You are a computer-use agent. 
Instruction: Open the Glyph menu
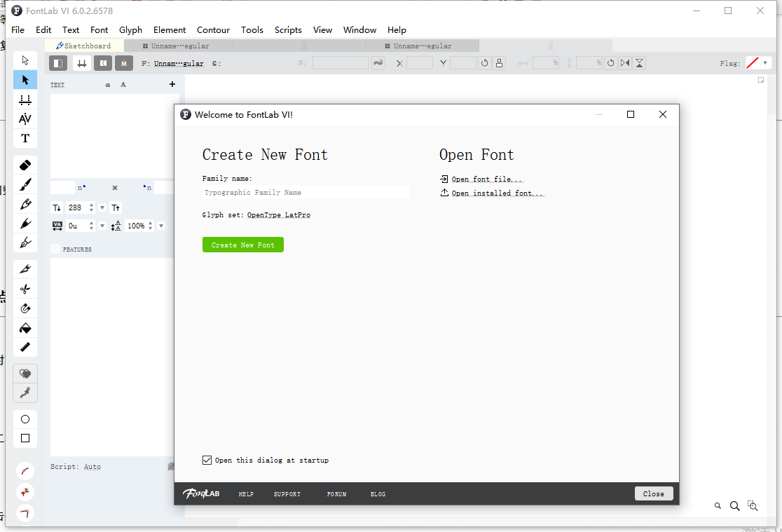pos(130,29)
